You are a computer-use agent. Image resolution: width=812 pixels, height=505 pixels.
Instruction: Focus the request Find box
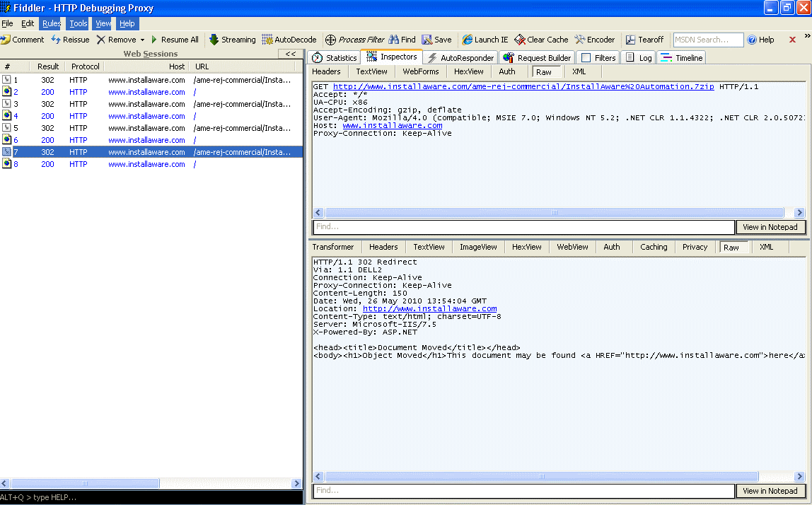523,227
